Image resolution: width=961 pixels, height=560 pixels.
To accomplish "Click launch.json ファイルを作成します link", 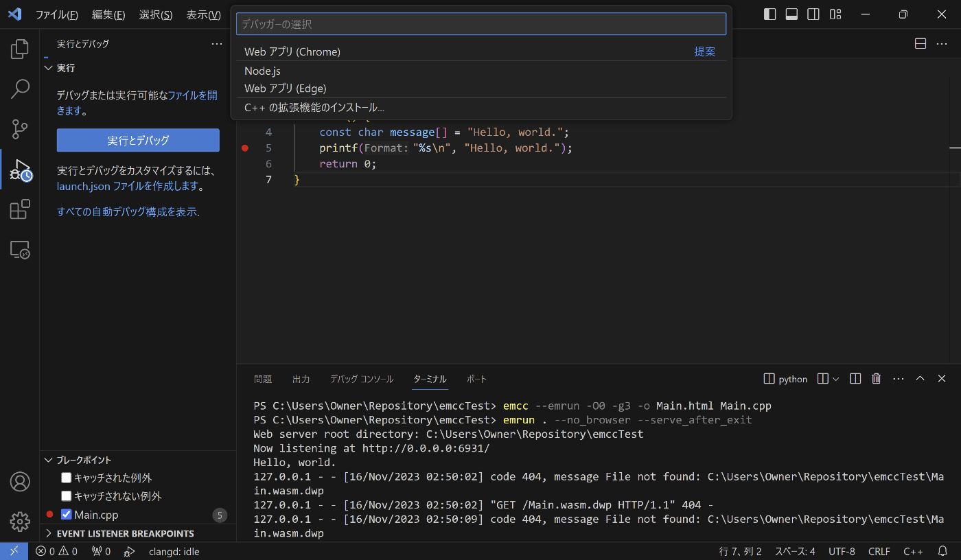I will (128, 186).
